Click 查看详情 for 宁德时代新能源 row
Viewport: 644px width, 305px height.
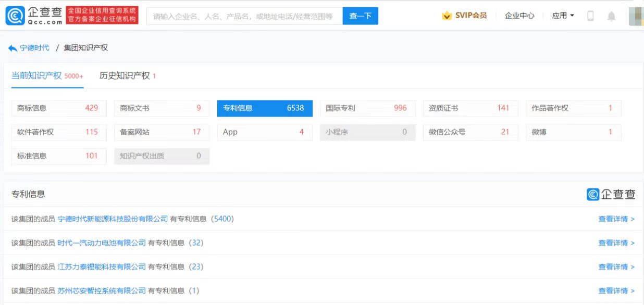[x=616, y=219]
